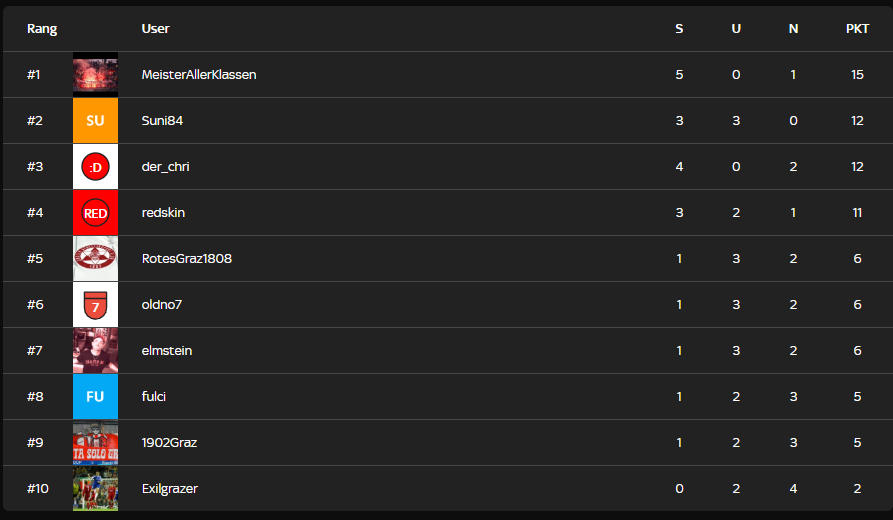Open Suni84's orange SU avatar

click(95, 121)
